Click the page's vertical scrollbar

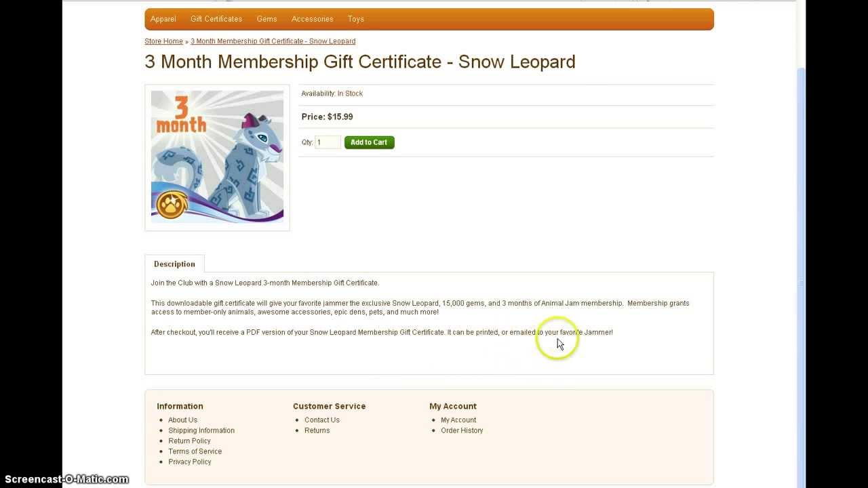(x=801, y=271)
